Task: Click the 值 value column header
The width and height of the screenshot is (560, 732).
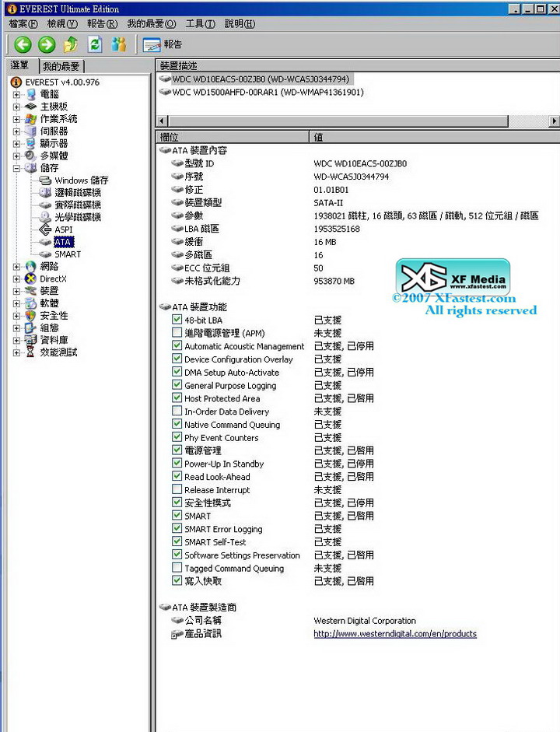Action: 435,137
